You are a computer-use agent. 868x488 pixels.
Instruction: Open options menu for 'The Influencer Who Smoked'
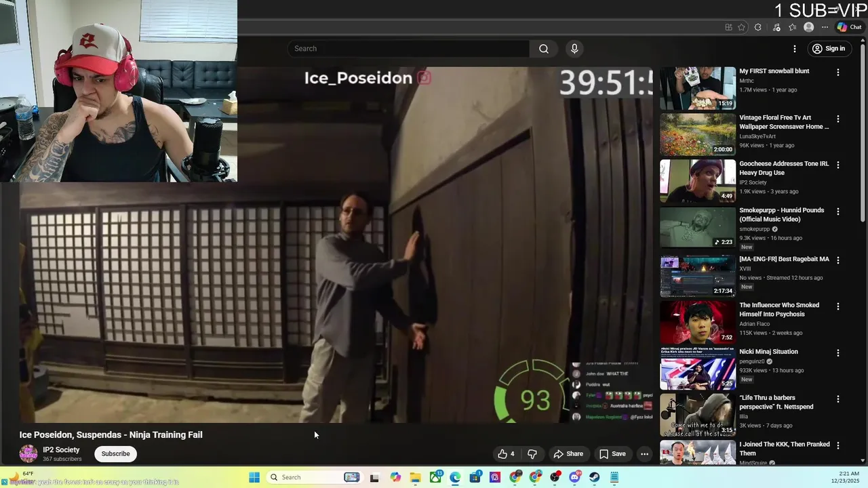pos(838,306)
